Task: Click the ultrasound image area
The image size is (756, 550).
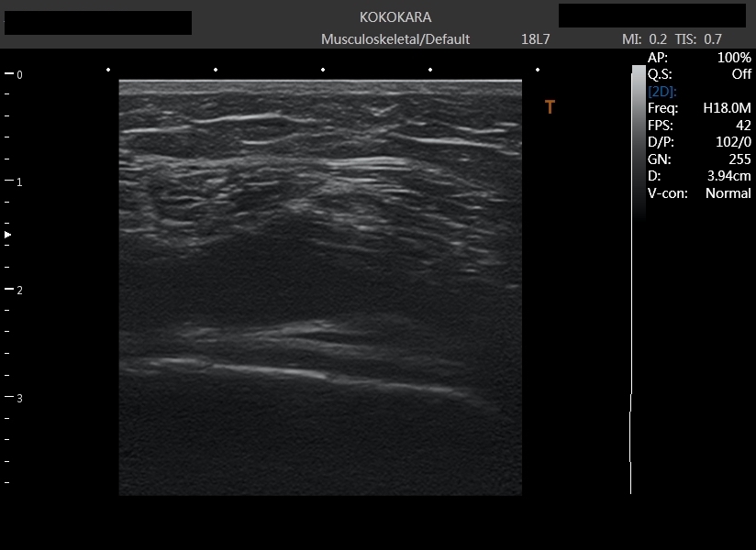Action: tap(320, 287)
